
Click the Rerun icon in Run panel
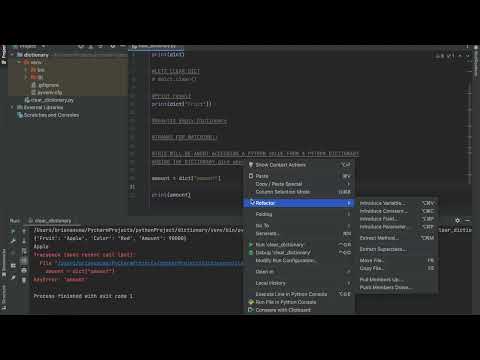13,231
